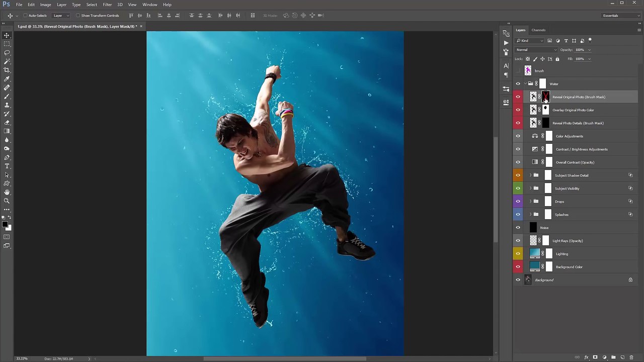Hide the Noise layer

518,228
